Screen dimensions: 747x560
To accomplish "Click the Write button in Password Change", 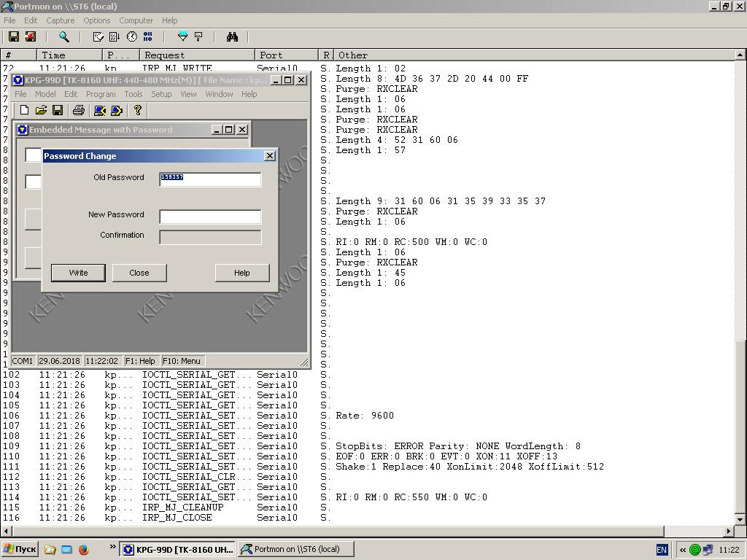I will (78, 273).
